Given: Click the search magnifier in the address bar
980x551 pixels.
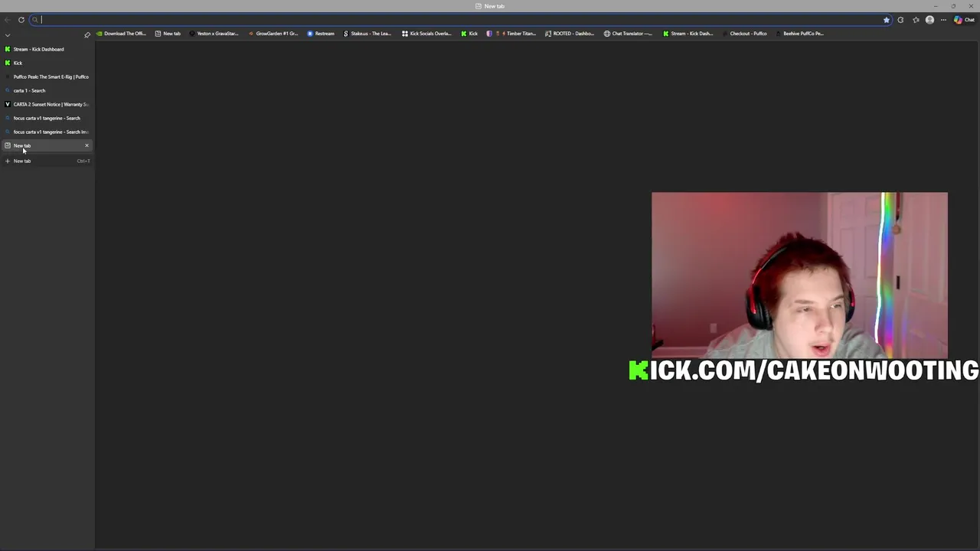Looking at the screenshot, I should pyautogui.click(x=34, y=20).
